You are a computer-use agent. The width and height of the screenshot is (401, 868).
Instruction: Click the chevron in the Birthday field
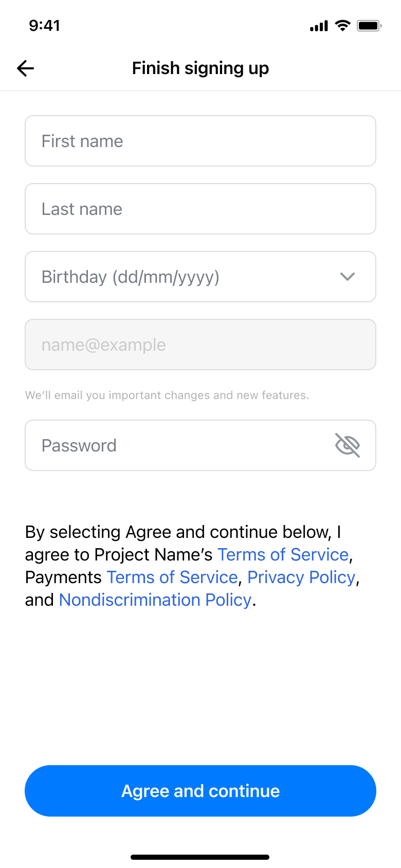[347, 277]
